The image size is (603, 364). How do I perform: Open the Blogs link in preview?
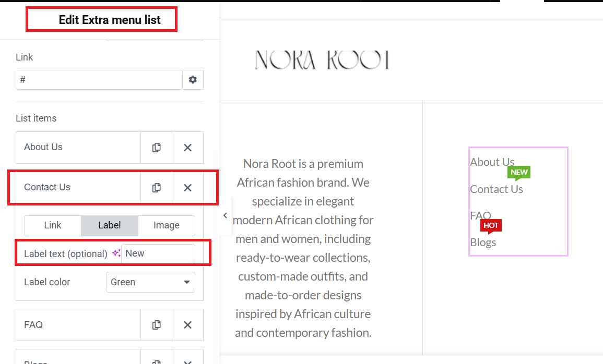pos(483,242)
